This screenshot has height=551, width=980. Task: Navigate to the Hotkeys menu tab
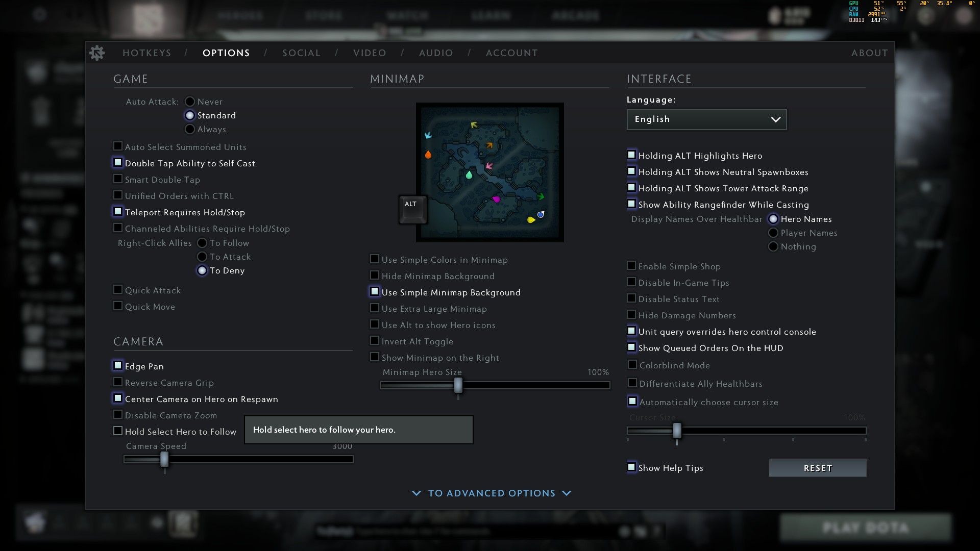(x=148, y=53)
